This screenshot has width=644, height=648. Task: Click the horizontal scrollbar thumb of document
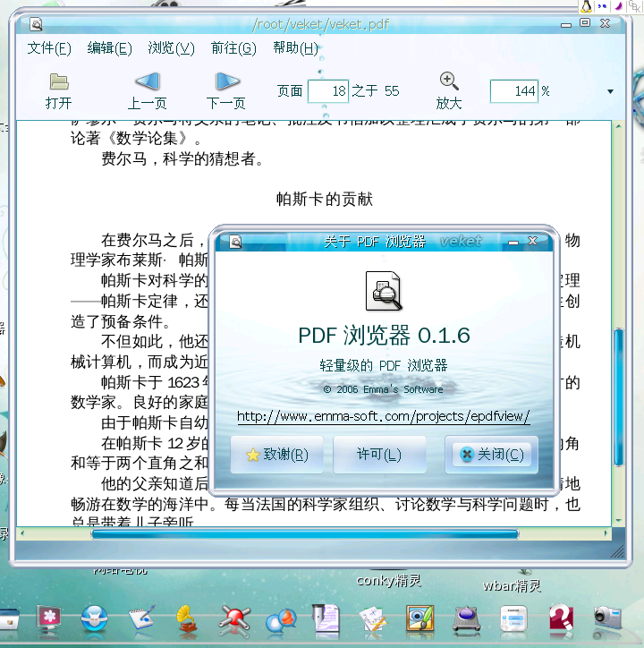305,534
